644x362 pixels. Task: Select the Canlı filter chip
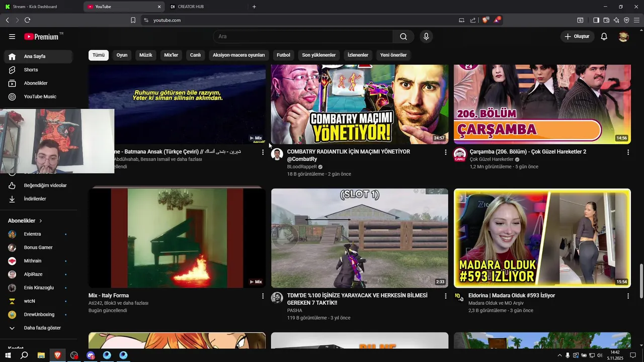point(195,55)
